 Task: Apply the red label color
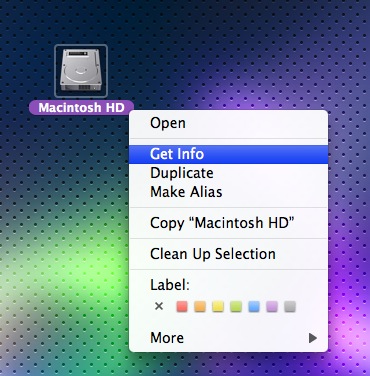coord(182,306)
